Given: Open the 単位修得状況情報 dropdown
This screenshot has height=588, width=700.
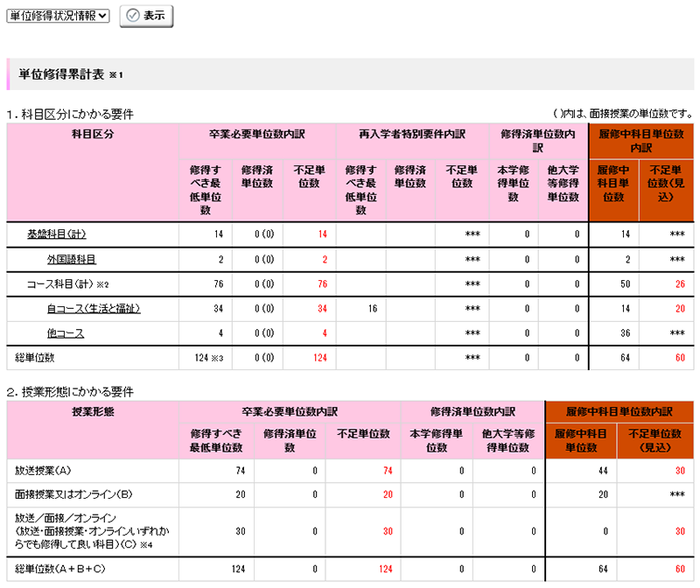Looking at the screenshot, I should coord(58,16).
